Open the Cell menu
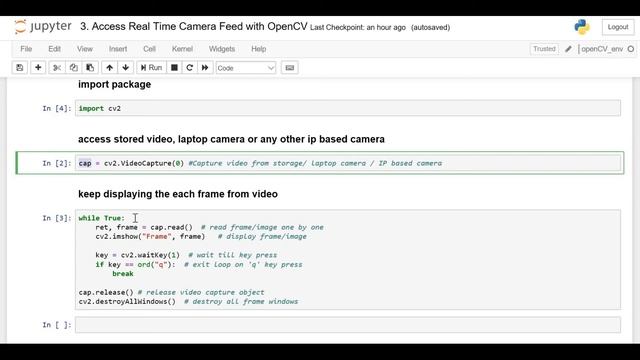 pyautogui.click(x=149, y=49)
